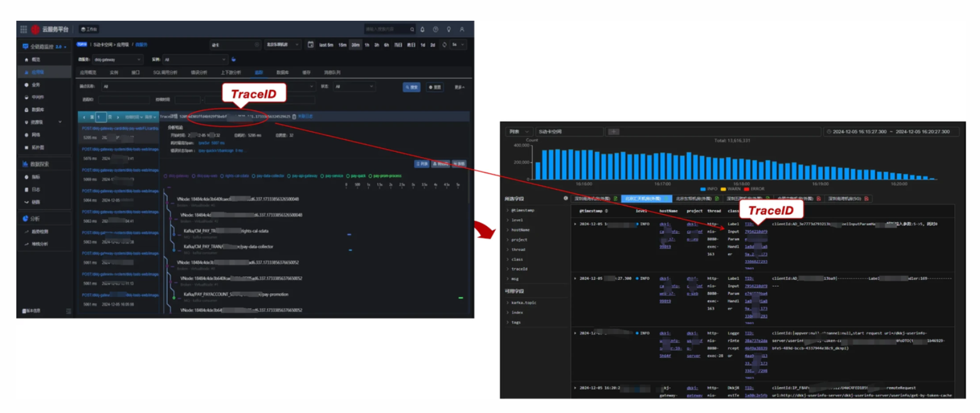Toggle pay-data-collector service legend
980x413 pixels.
[269, 176]
